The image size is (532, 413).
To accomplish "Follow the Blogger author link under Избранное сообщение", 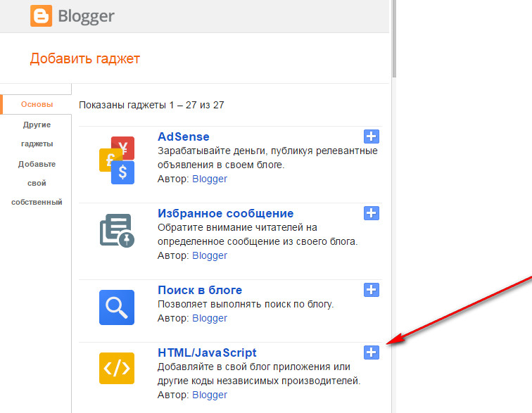I will click(210, 255).
